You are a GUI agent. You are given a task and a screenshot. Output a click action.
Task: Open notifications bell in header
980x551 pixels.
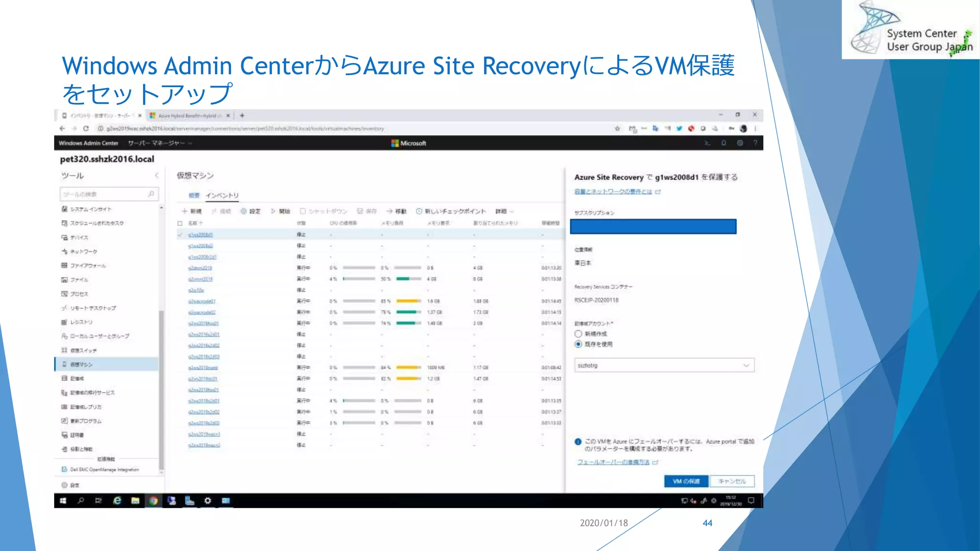coord(724,143)
